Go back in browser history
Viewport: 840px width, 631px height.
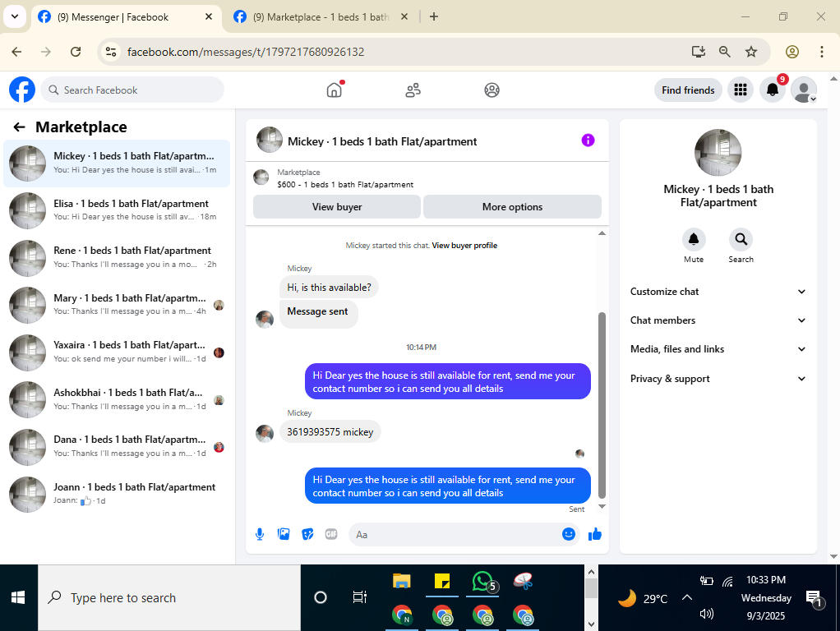pos(16,52)
